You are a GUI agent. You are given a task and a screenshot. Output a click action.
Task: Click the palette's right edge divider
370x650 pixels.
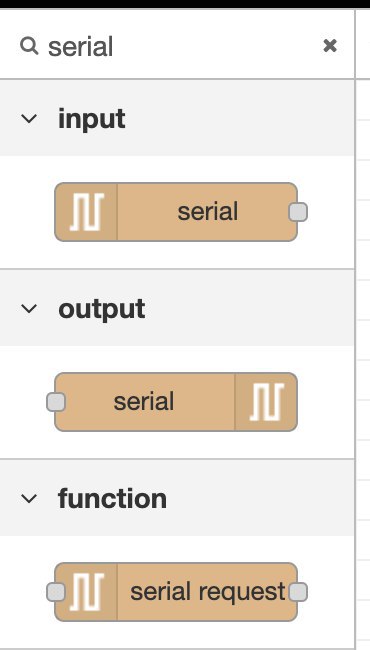pos(355,329)
